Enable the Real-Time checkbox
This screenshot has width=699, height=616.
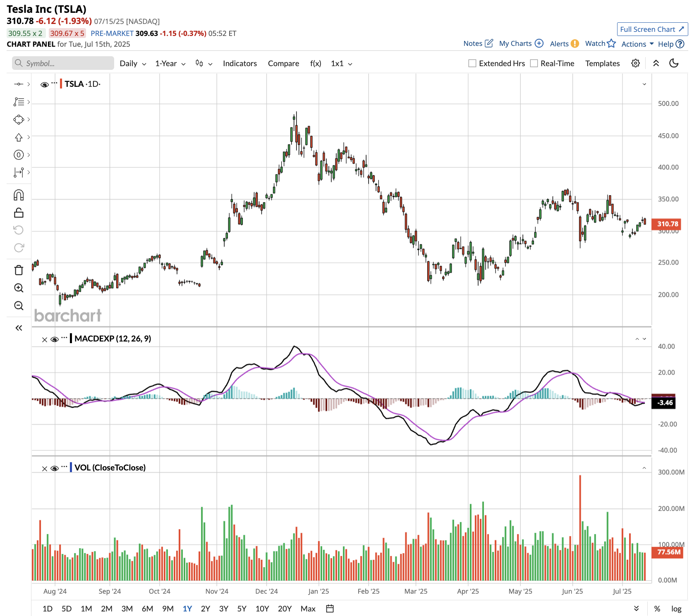tap(534, 63)
